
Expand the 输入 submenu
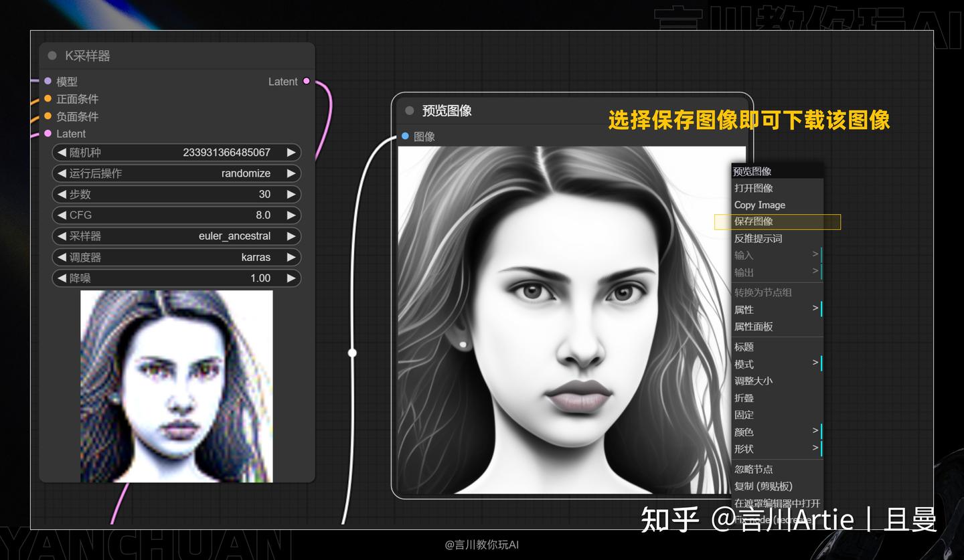pos(777,255)
